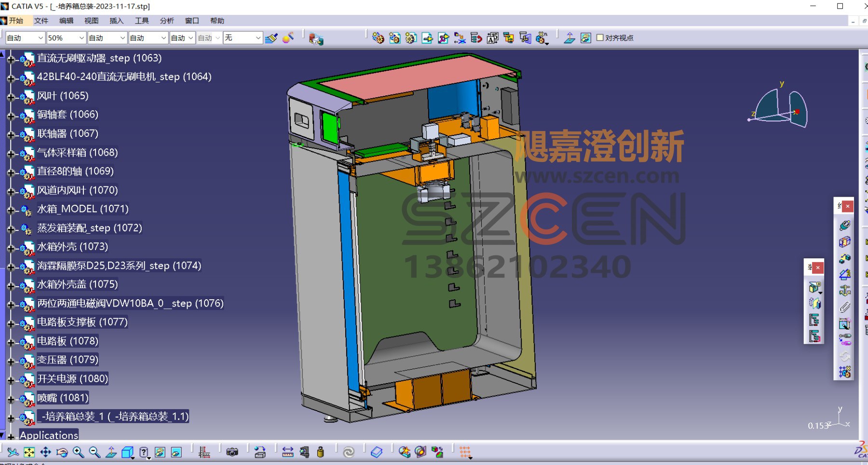Click the painter brush icon in top toolbar
Image resolution: width=868 pixels, height=465 pixels.
pos(271,38)
